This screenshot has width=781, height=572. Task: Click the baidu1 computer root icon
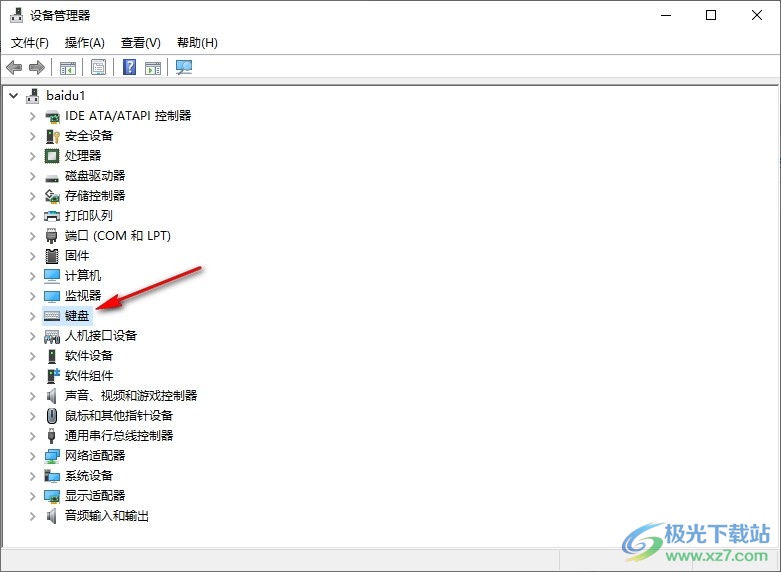[33, 96]
